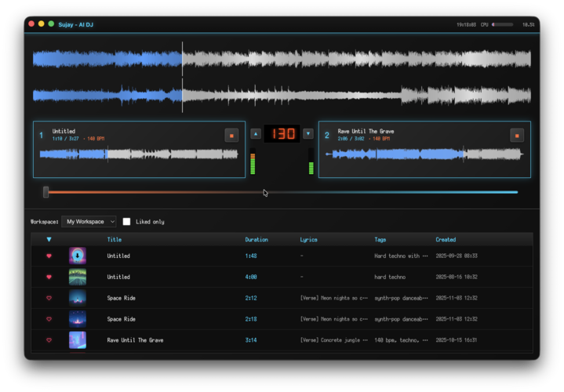The width and height of the screenshot is (564, 392).
Task: Increase BPM with the up arrow
Action: [x=256, y=134]
